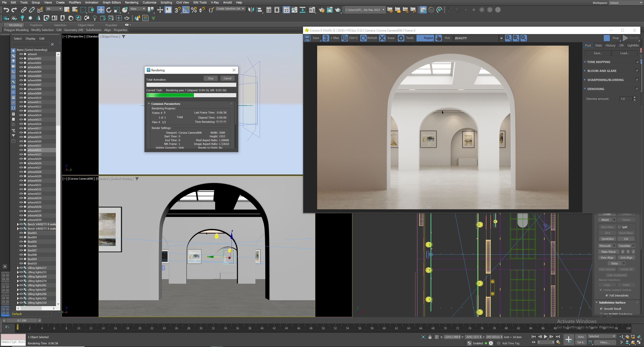Viewport: 644px width, 347px height.
Task: Click the Attach button
Action: point(605,220)
